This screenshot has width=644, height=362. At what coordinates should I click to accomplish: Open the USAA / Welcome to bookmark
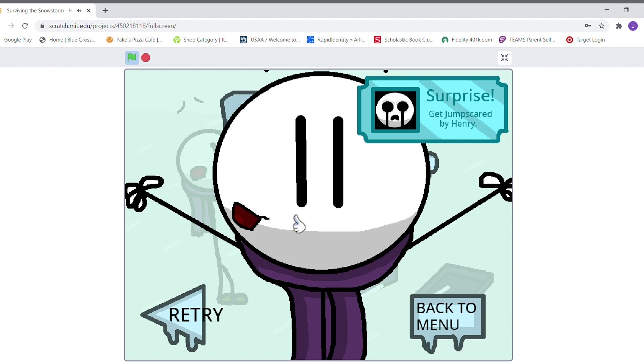click(x=270, y=40)
